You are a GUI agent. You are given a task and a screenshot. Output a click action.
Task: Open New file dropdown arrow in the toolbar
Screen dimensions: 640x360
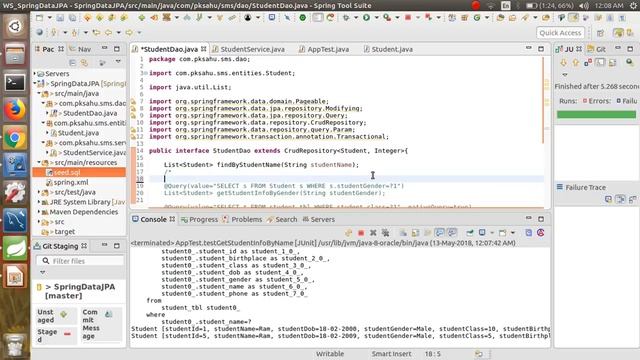[x=49, y=18]
